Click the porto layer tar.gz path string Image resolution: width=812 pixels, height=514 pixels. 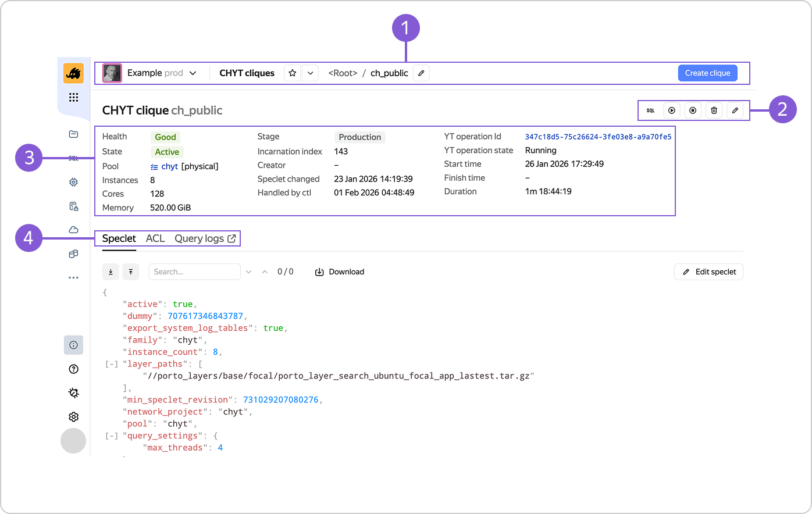point(339,376)
